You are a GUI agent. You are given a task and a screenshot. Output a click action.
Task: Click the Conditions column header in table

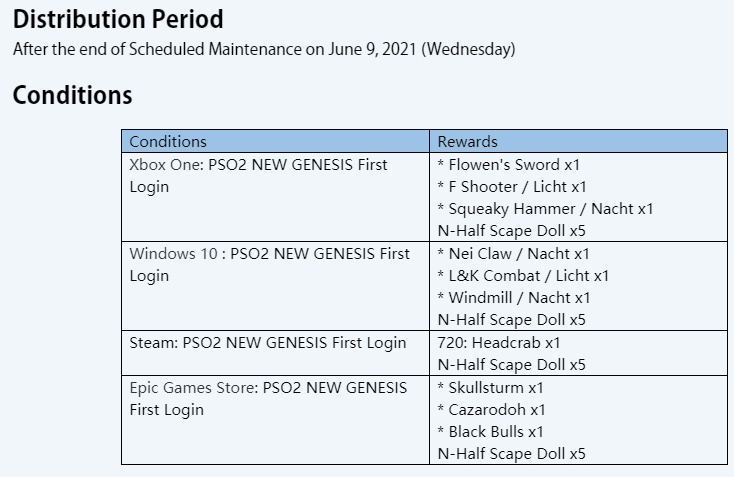[168, 142]
